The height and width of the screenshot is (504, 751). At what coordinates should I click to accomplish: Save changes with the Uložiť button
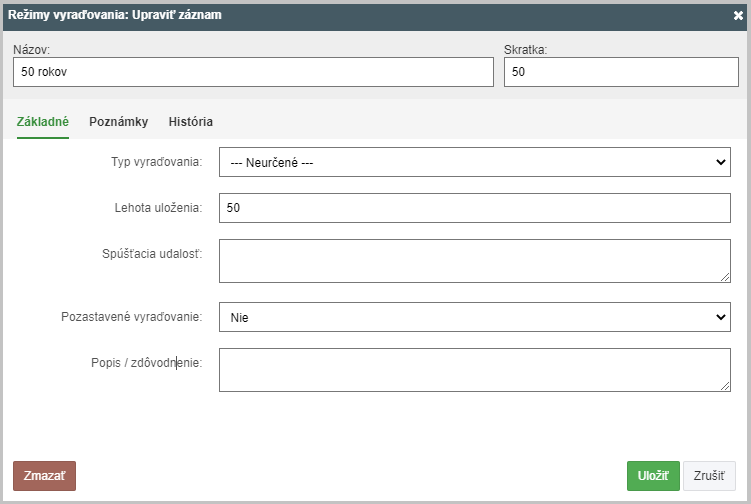[x=653, y=476]
